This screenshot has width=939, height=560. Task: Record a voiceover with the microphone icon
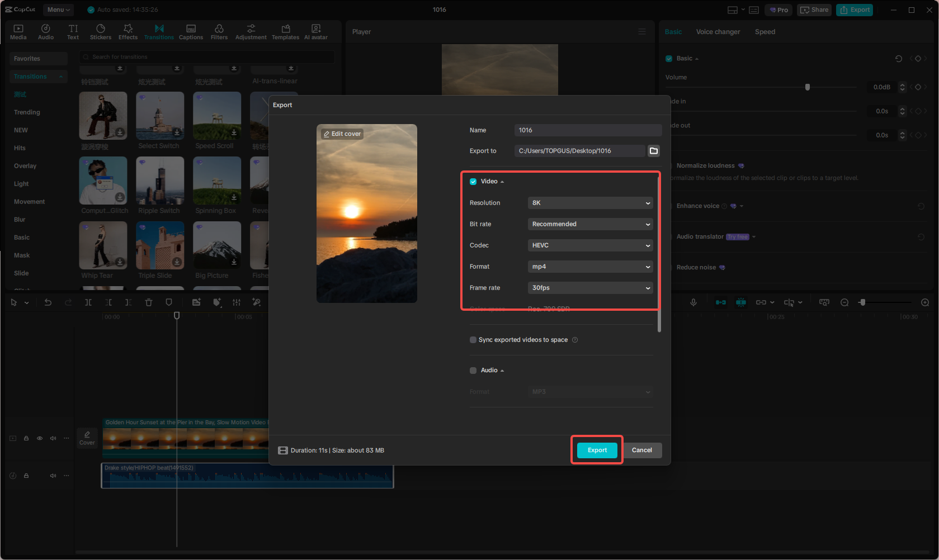[693, 302]
